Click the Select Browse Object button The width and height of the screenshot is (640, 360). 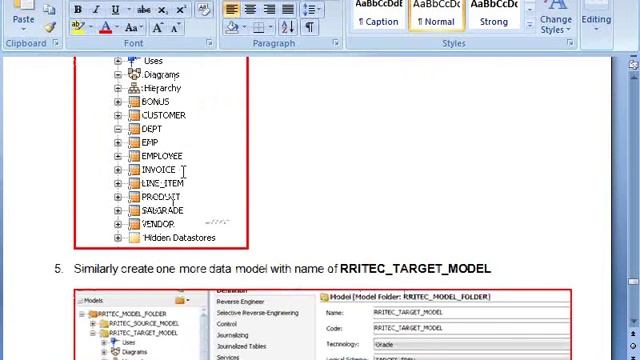tap(633, 346)
